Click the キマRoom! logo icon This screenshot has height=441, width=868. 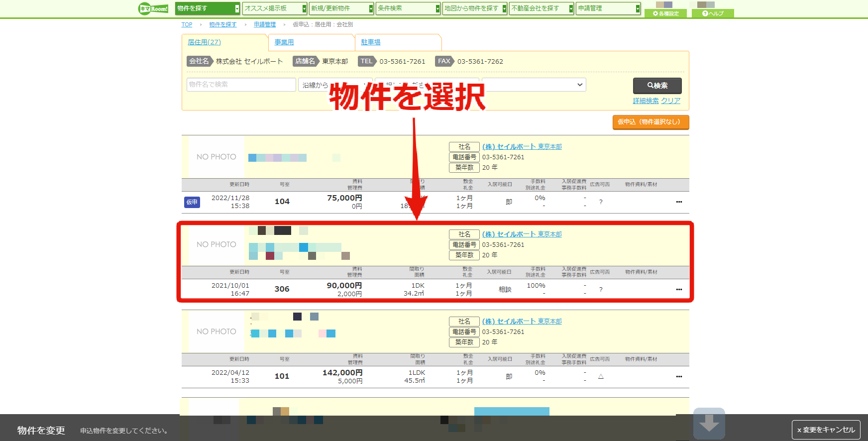point(153,8)
